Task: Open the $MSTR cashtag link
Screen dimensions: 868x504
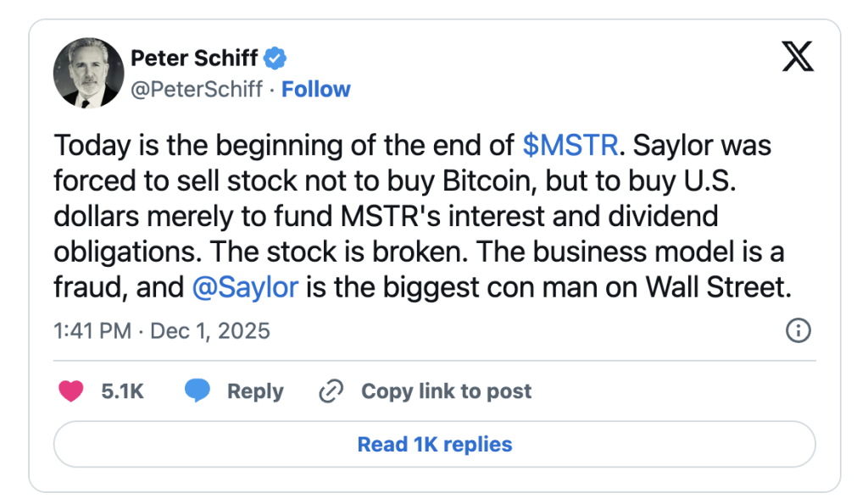Action: [x=570, y=146]
